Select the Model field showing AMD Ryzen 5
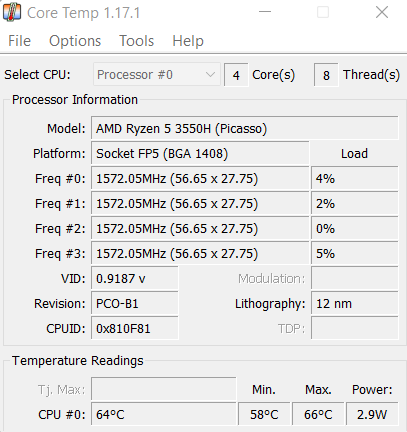407x432 pixels. point(245,128)
